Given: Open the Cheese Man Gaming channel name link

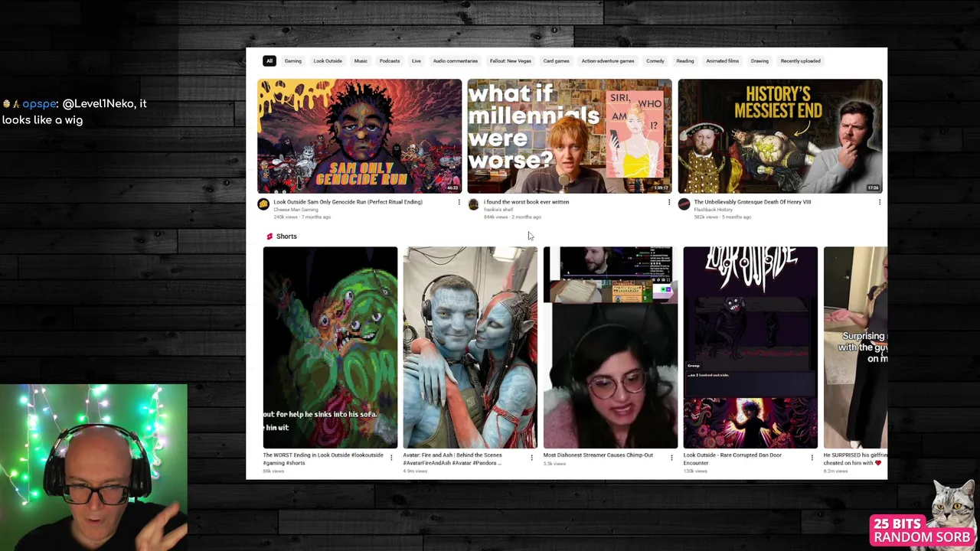Looking at the screenshot, I should [296, 210].
